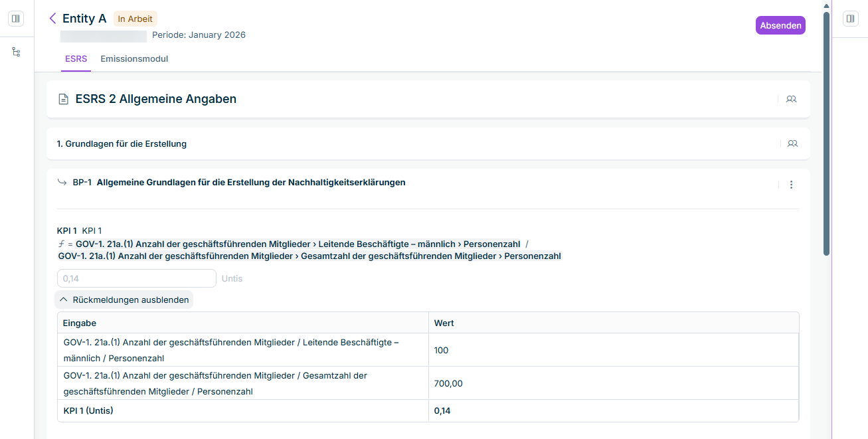Open assignees icon for Grundlagen für die Erstellung

(x=792, y=143)
